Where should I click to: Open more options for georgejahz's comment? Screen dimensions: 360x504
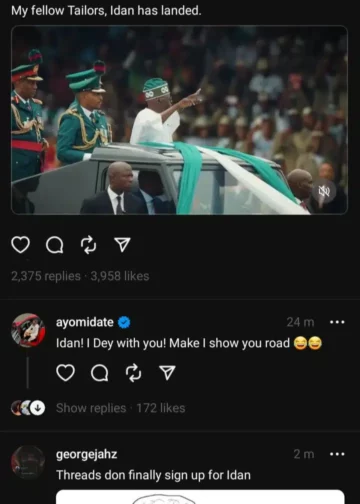tap(337, 454)
